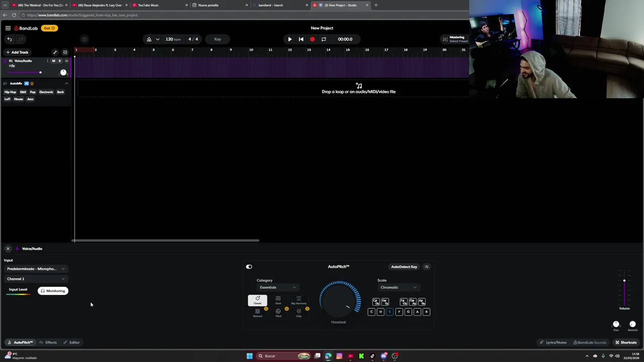Select Electronic AutoMix genre
644x362 pixels.
[46, 92]
